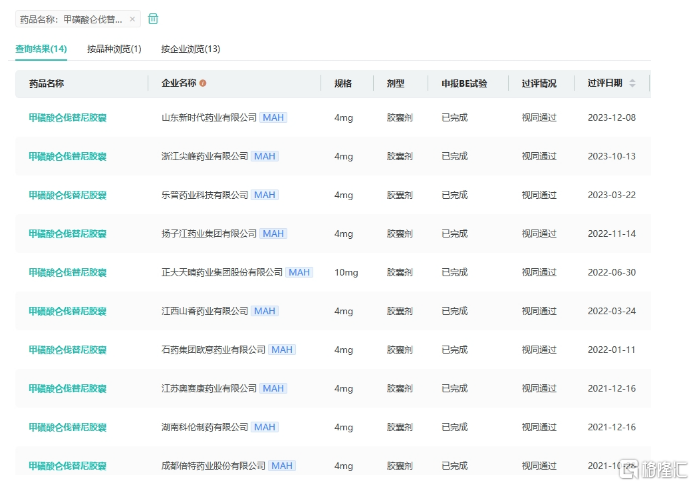Click the date 2022-01-11

click(x=612, y=350)
